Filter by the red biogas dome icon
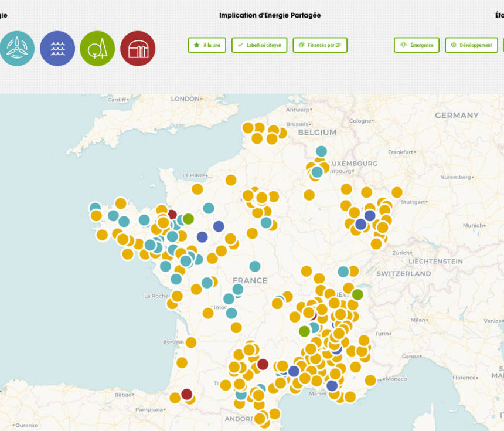The width and height of the screenshot is (504, 431). point(138,49)
